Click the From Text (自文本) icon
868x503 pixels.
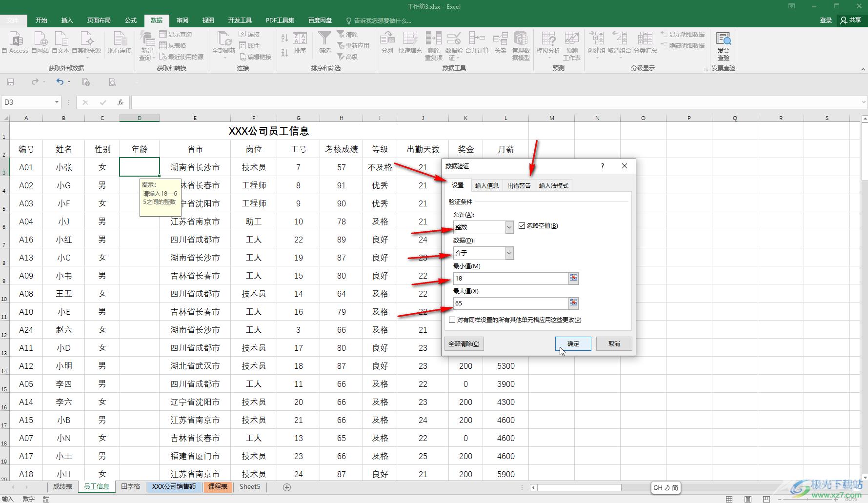[61, 42]
